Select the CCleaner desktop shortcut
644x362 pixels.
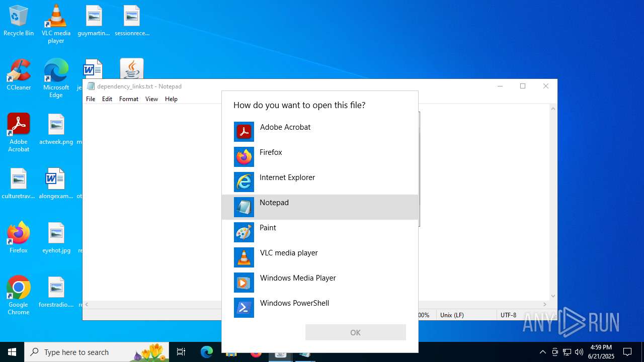[x=19, y=75]
